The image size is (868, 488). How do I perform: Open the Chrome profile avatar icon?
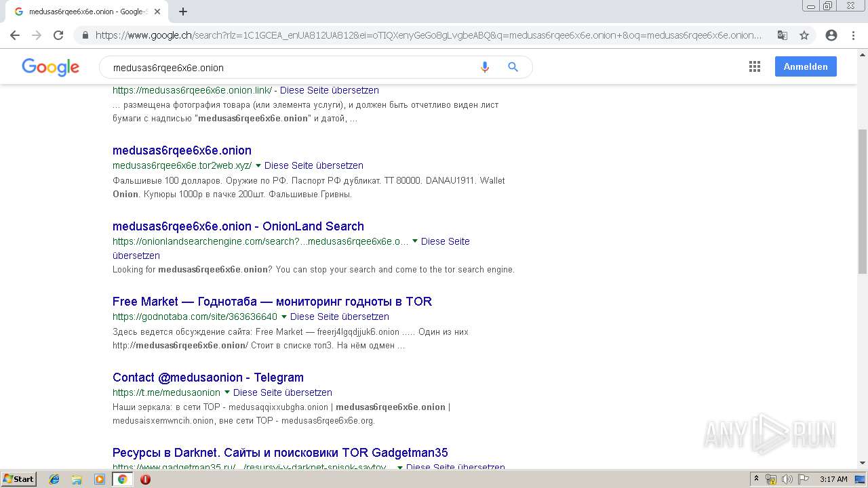(x=831, y=35)
